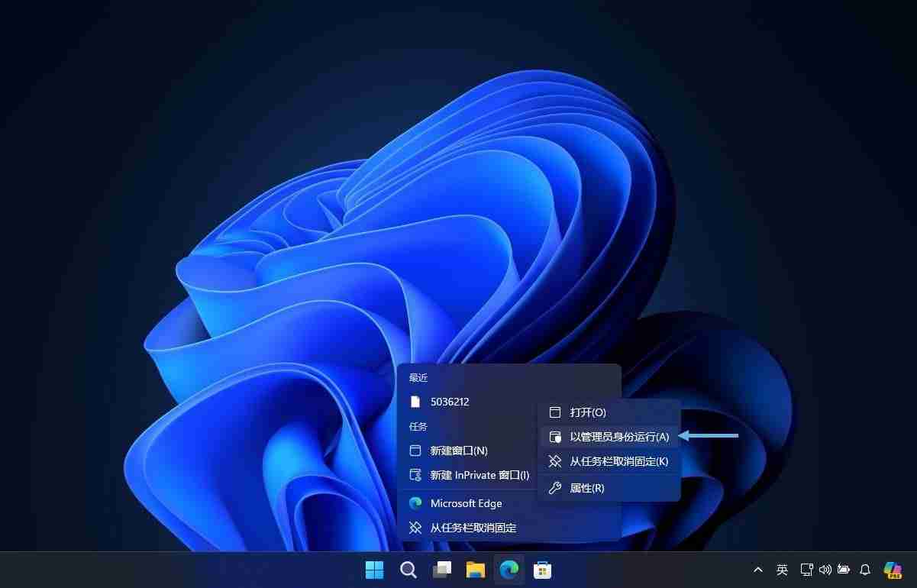
Task: Open 属性(R) properties from the context menu
Action: [x=586, y=488]
